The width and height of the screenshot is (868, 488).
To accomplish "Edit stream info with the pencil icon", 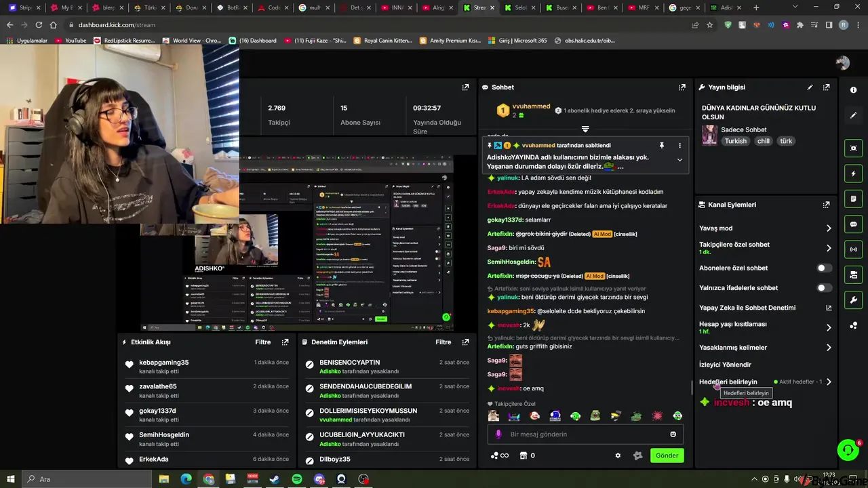I will [810, 87].
